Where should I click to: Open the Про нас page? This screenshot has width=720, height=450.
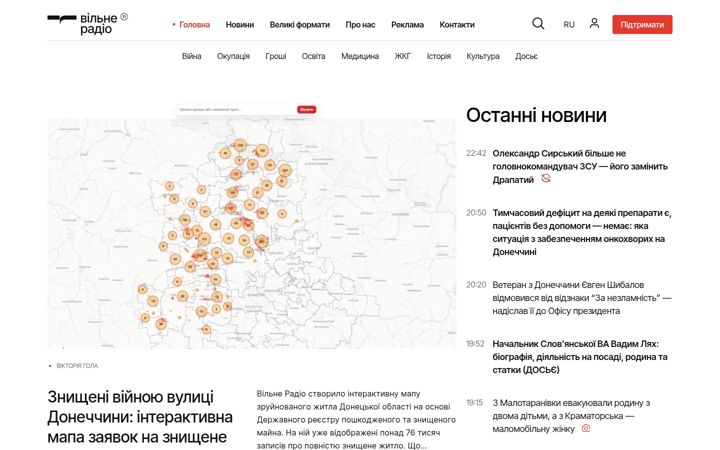(360, 25)
